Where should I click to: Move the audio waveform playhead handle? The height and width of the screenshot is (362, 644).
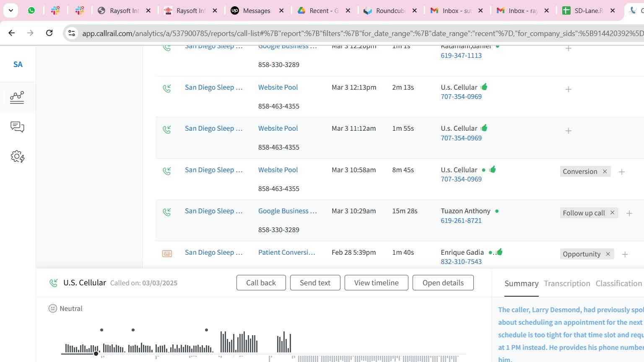(96, 354)
